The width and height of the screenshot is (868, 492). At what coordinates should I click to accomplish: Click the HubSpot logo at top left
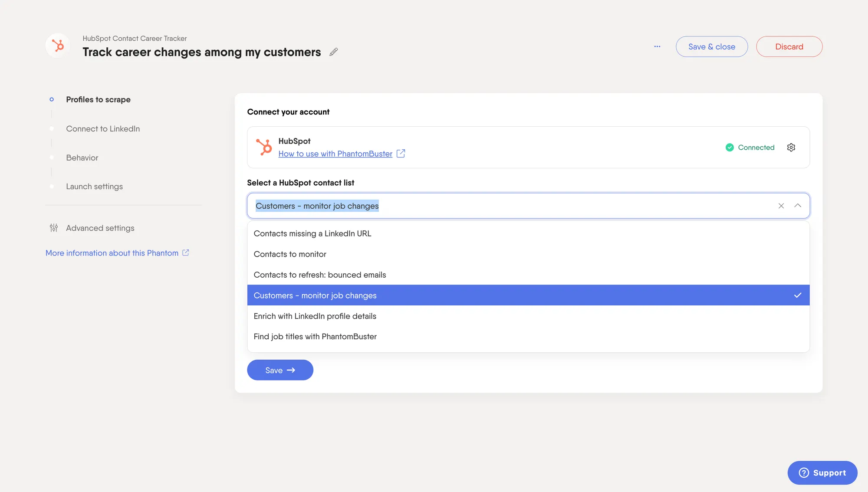point(58,46)
